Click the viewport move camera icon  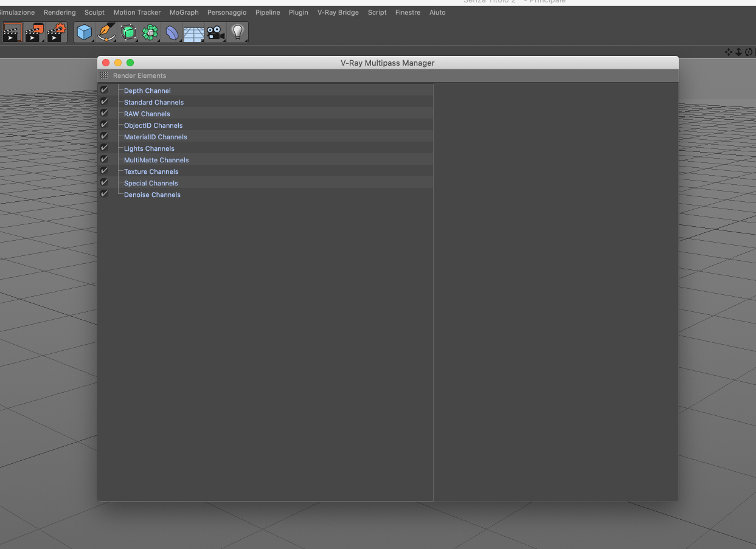click(x=729, y=52)
